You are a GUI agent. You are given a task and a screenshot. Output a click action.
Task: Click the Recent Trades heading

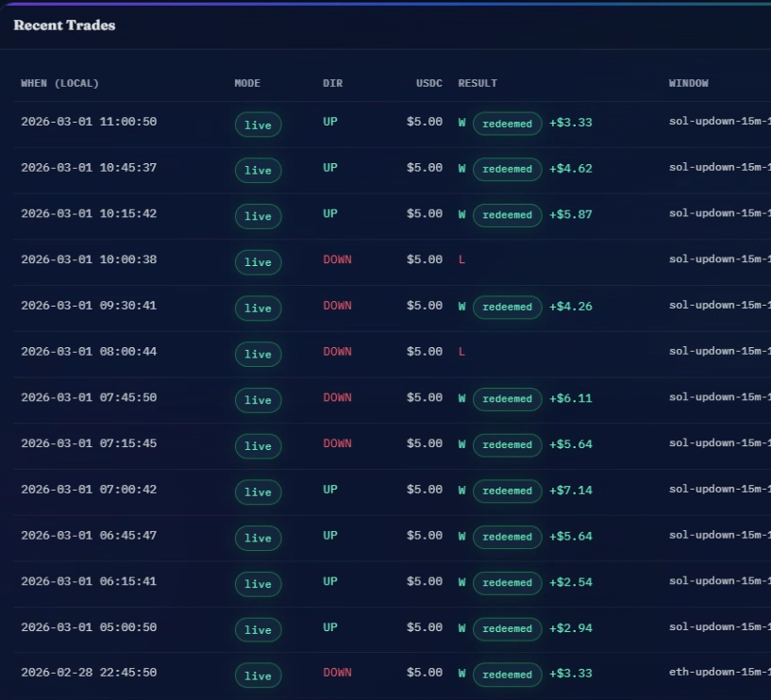click(64, 25)
